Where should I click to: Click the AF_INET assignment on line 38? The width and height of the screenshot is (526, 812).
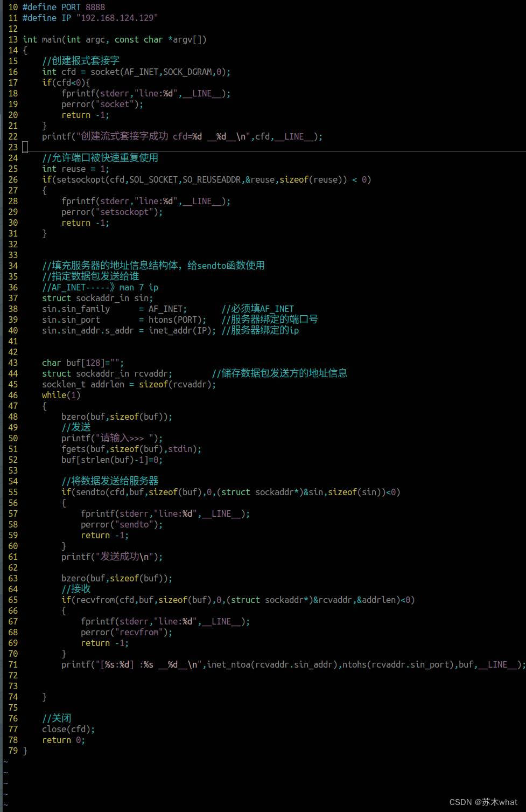(x=169, y=309)
